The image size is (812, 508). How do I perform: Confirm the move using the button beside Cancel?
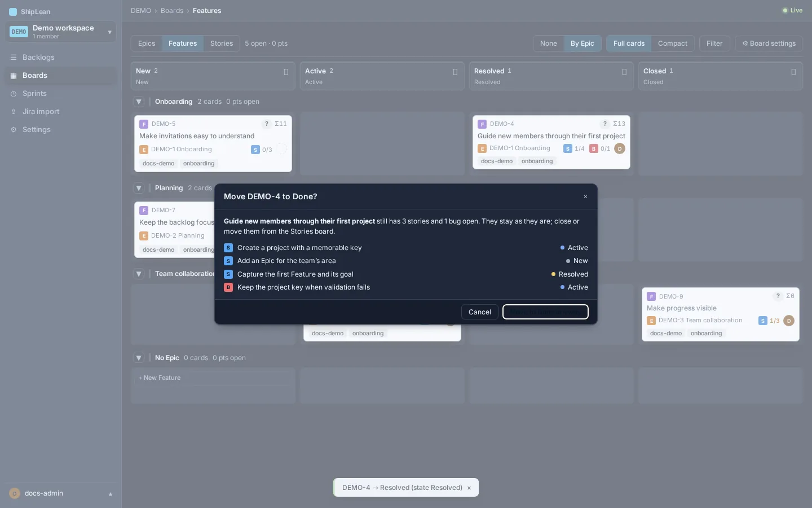[x=545, y=312]
